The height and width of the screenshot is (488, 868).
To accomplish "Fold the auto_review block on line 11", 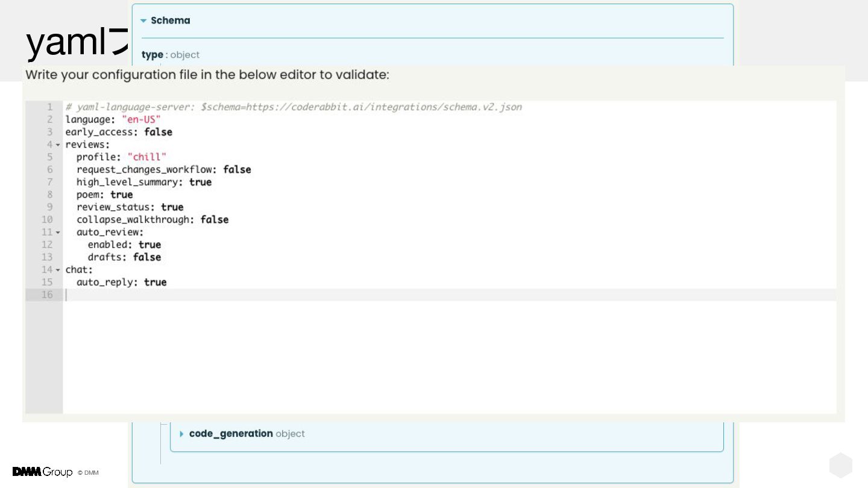I will (x=58, y=233).
